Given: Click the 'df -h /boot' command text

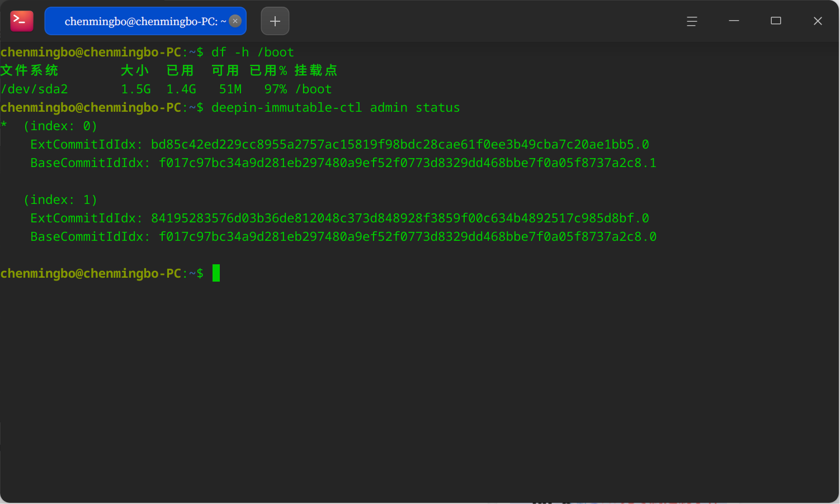Looking at the screenshot, I should 252,53.
